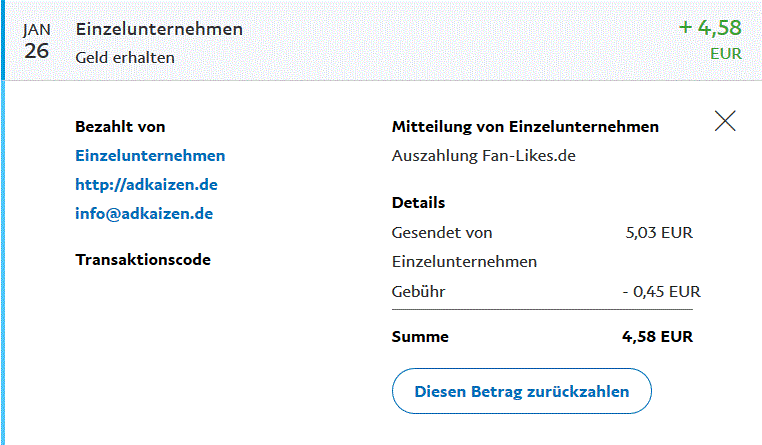Screen dimensions: 762x445
Task: Click the Transaktionscode label
Action: 143,259
